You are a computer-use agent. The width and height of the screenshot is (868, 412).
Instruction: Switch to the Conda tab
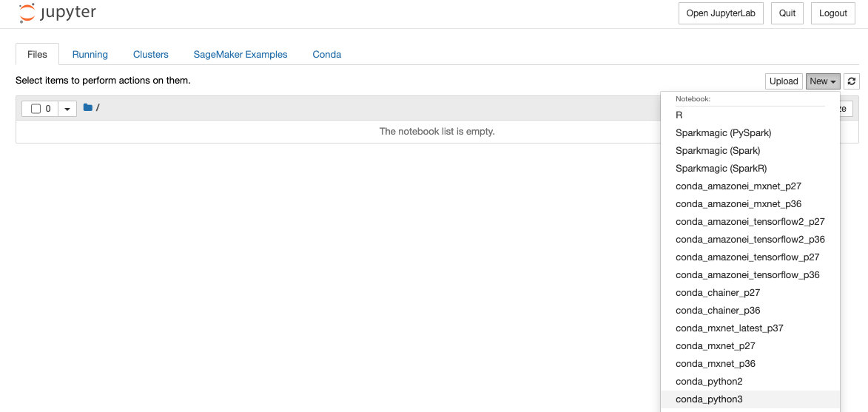(326, 54)
